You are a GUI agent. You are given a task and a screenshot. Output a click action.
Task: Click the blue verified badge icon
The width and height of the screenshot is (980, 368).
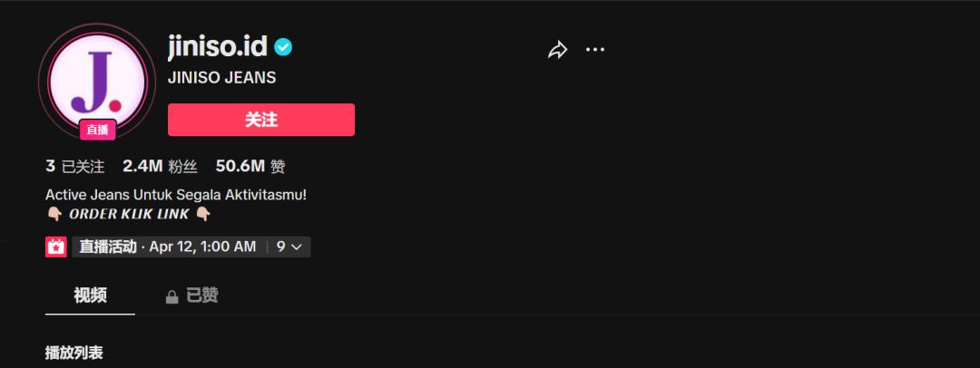click(283, 47)
